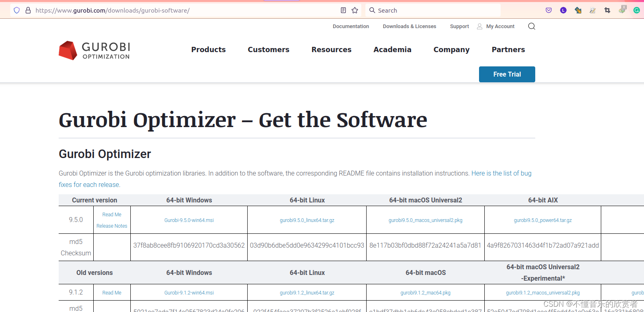Open 9.5.0 Read Me link
Image resolution: width=644 pixels, height=312 pixels.
point(112,215)
